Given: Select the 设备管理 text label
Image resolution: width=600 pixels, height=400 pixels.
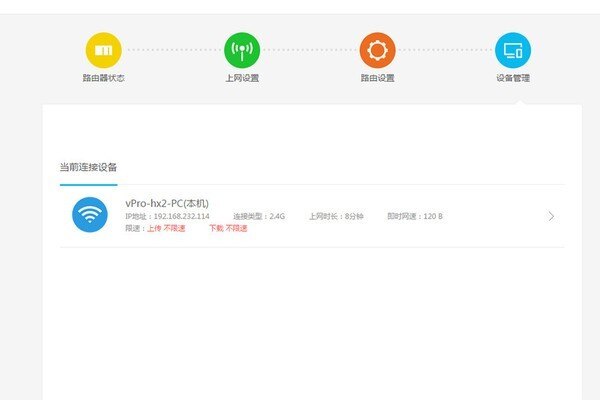Looking at the screenshot, I should [513, 77].
